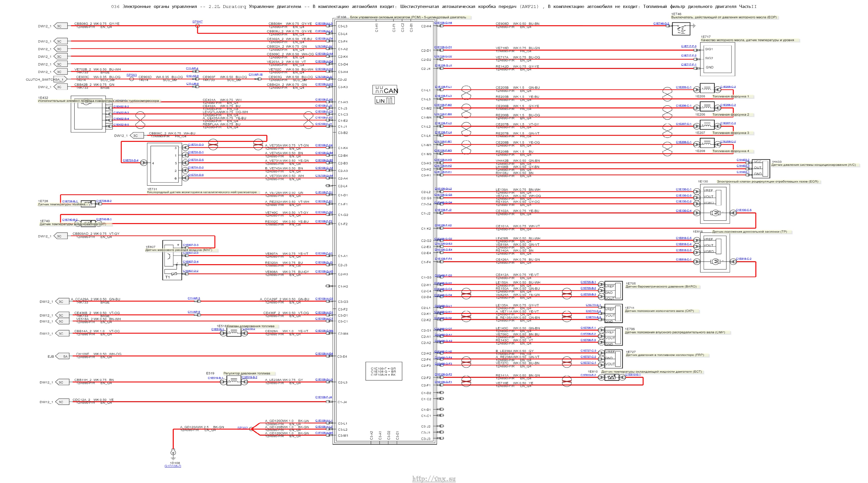Follow the G1D108-D ground link
868x483 pixels.
172,466
